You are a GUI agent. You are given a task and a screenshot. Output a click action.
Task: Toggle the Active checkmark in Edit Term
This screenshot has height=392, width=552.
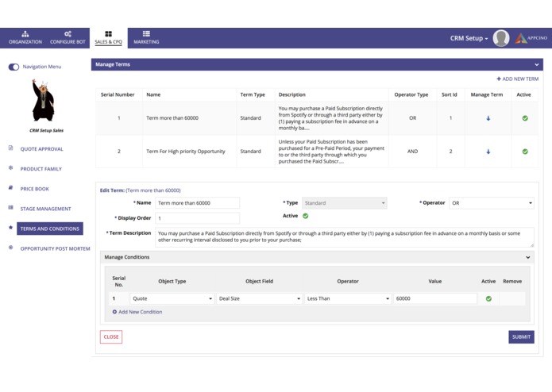coord(306,216)
